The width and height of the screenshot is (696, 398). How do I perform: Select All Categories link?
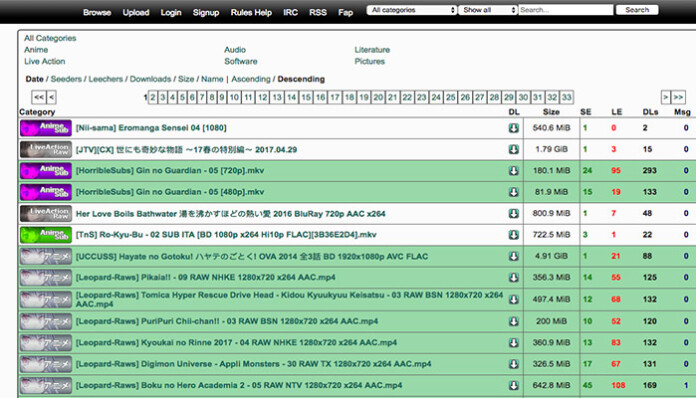click(50, 38)
